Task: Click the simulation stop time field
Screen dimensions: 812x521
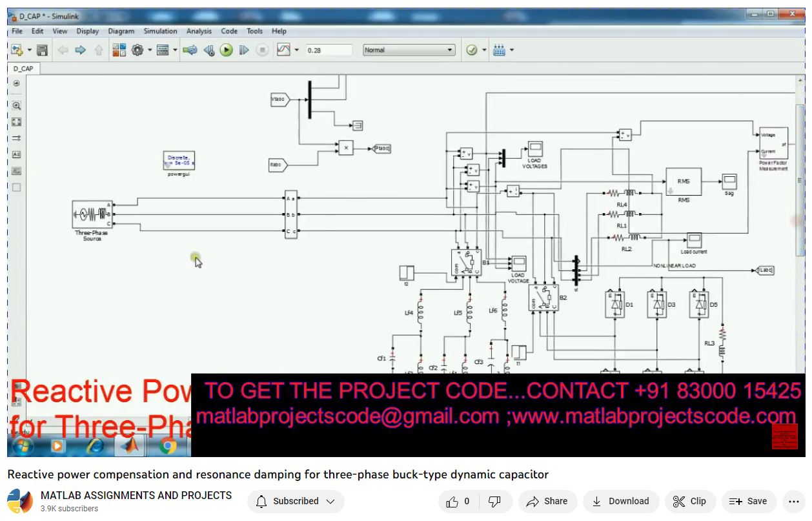Action: [329, 50]
